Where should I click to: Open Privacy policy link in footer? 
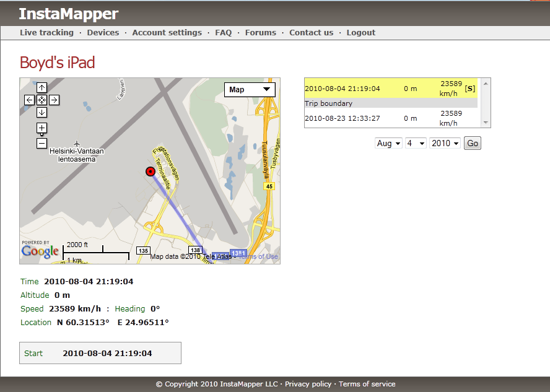[308, 384]
